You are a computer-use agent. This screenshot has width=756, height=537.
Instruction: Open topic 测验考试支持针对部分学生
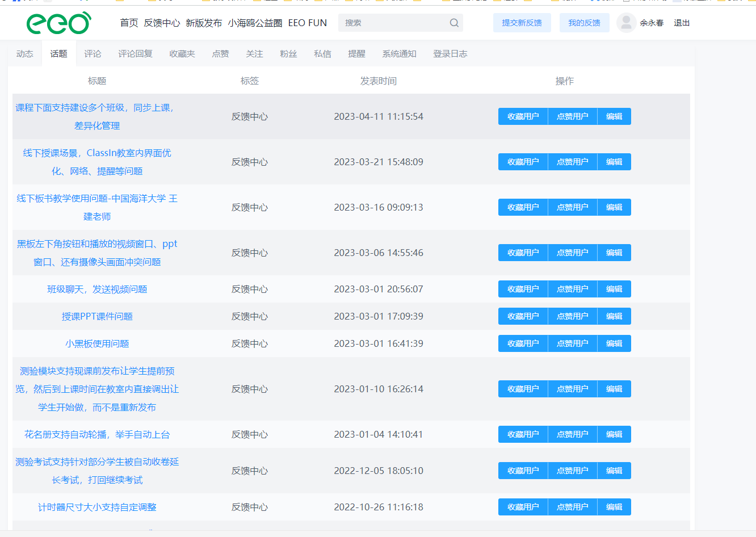pos(97,471)
